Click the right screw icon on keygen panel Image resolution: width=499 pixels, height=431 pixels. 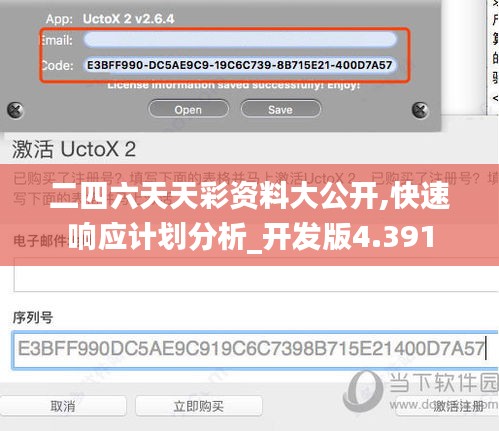[420, 110]
